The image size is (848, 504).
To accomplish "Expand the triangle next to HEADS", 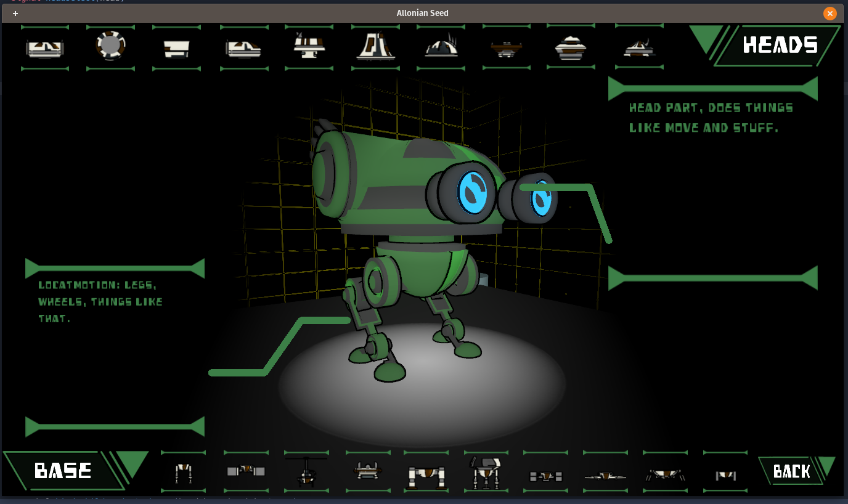I will [705, 38].
